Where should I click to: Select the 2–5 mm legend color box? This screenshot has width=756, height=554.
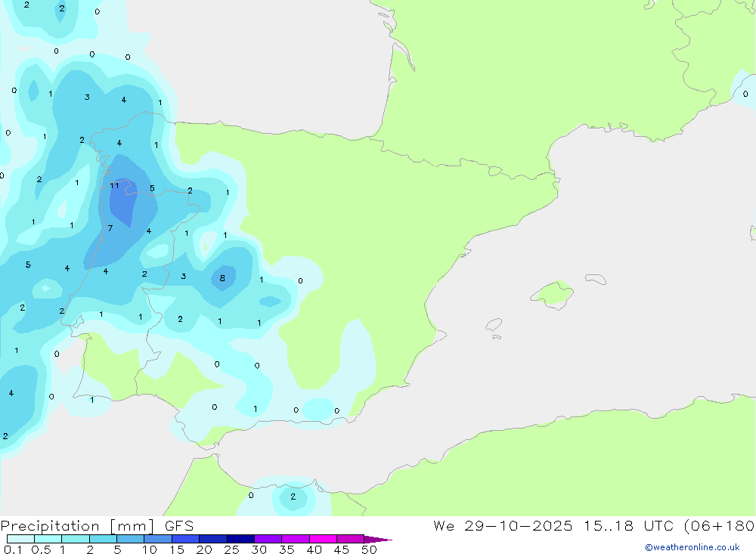(103, 539)
